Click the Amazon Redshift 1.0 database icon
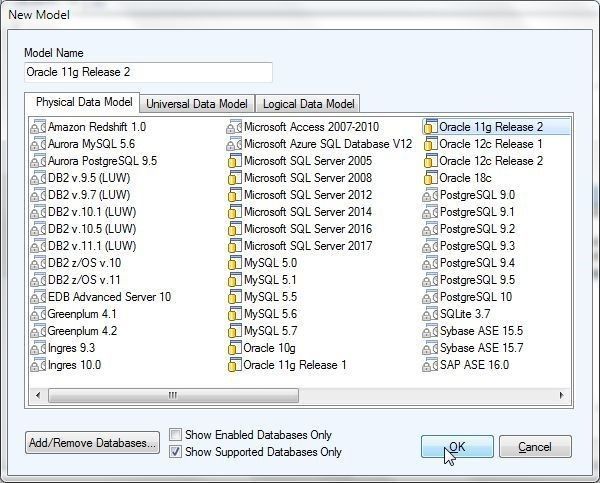 pyautogui.click(x=38, y=127)
